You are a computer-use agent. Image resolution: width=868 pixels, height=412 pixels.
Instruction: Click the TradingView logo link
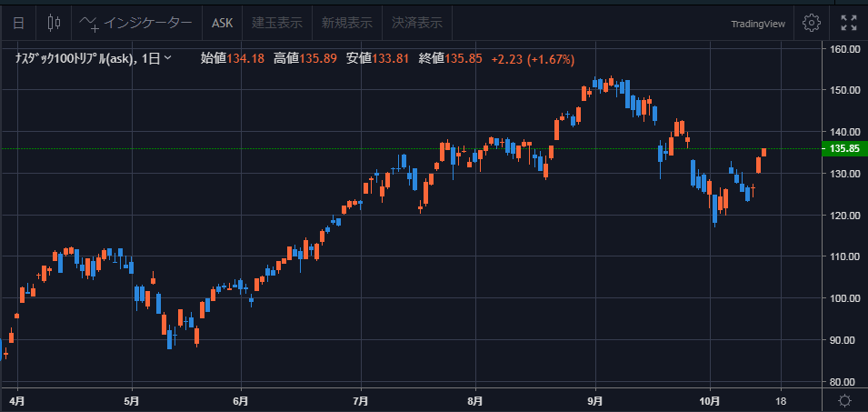[758, 24]
